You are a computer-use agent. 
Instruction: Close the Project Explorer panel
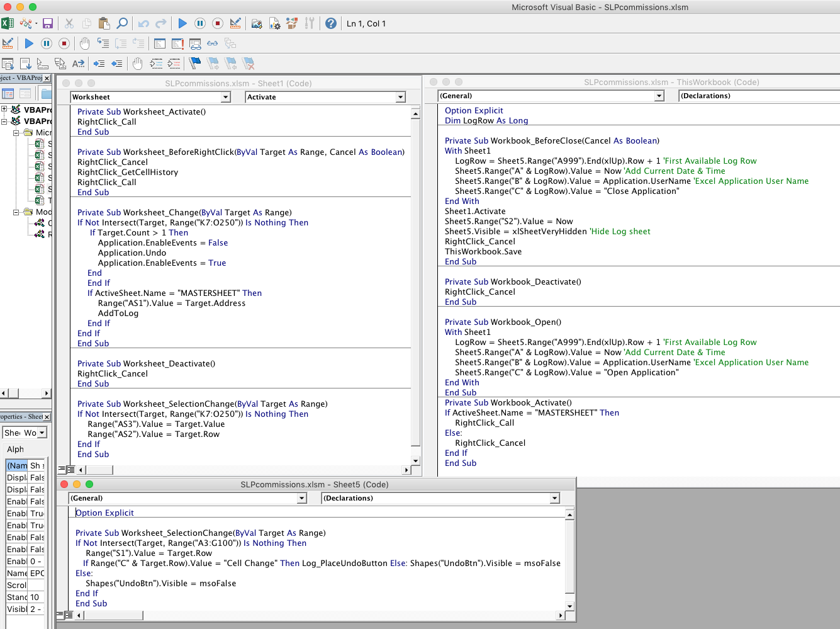click(47, 78)
